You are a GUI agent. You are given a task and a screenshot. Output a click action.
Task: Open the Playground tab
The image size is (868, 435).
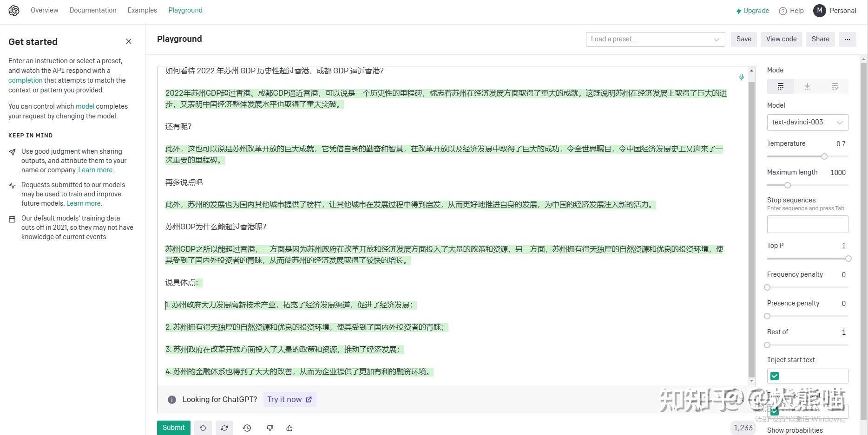(x=185, y=10)
